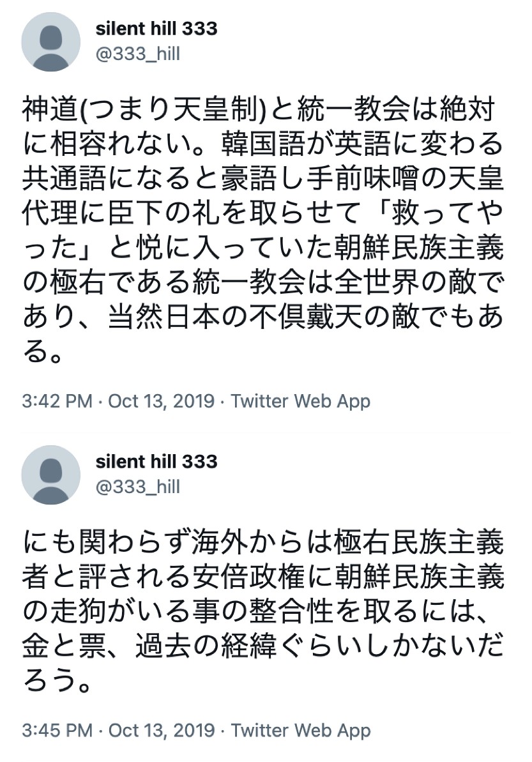Click 金と票 in the second tweet text
Viewport: 532px width, 762px height.
[x=65, y=645]
